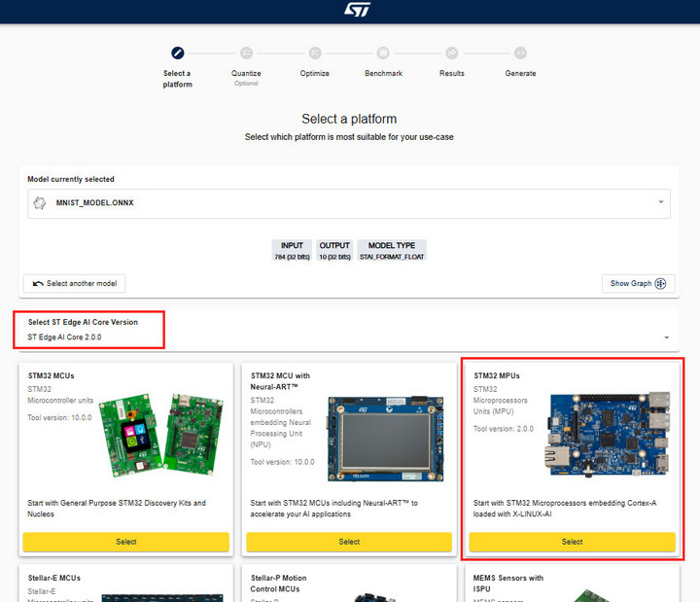The image size is (700, 602).
Task: Click the Quantize step icon
Action: (246, 53)
